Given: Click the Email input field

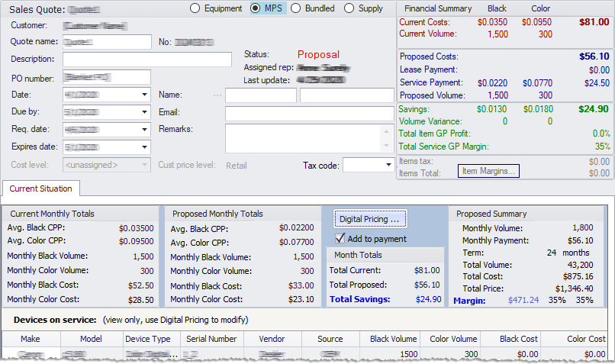Looking at the screenshot, I should pyautogui.click(x=310, y=114).
